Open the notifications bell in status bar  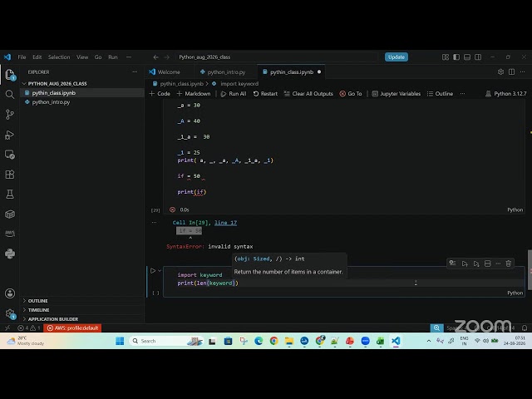pos(525,328)
